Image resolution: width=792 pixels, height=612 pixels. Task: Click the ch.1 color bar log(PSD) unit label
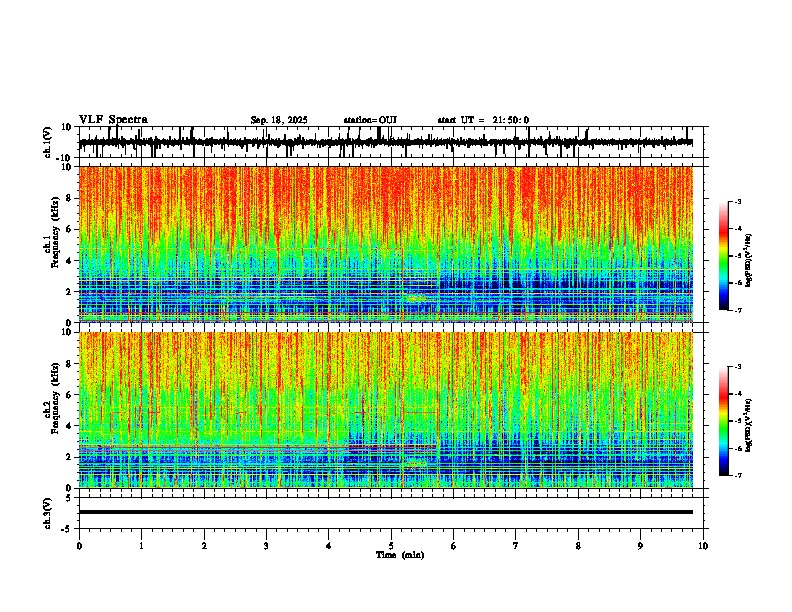(x=748, y=260)
